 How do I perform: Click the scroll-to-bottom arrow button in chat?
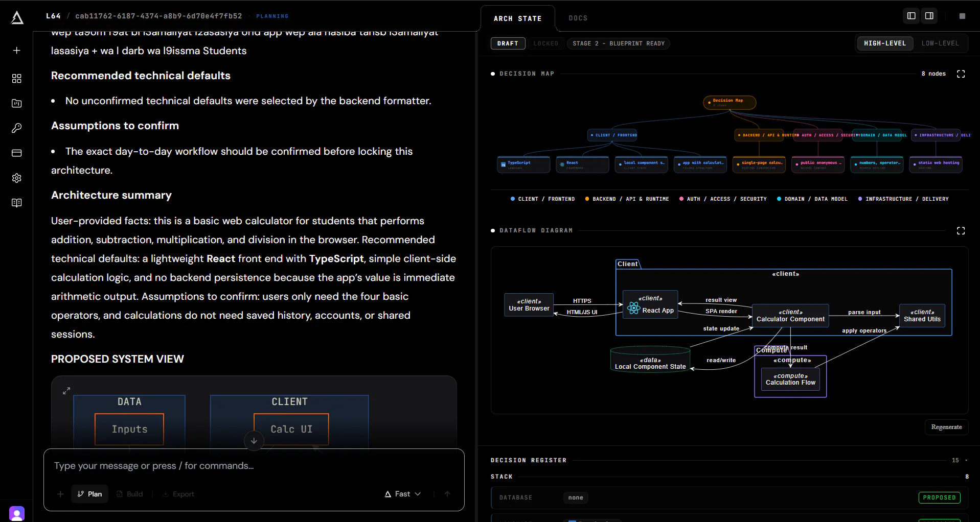254,441
